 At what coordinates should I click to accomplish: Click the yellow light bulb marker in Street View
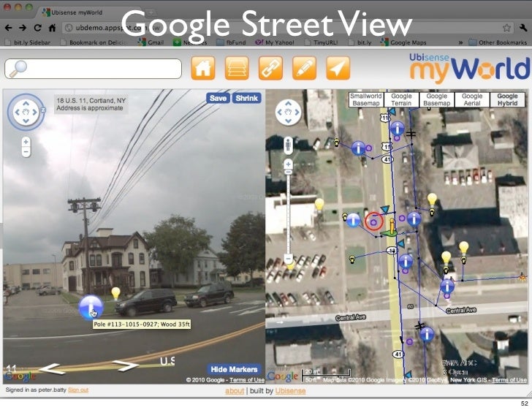[115, 293]
